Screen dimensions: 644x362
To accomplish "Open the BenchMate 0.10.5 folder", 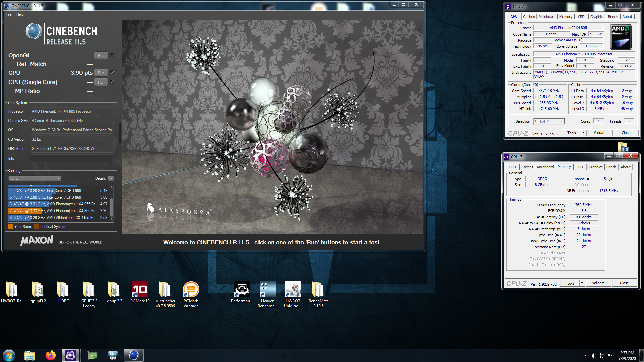I will pyautogui.click(x=318, y=295).
